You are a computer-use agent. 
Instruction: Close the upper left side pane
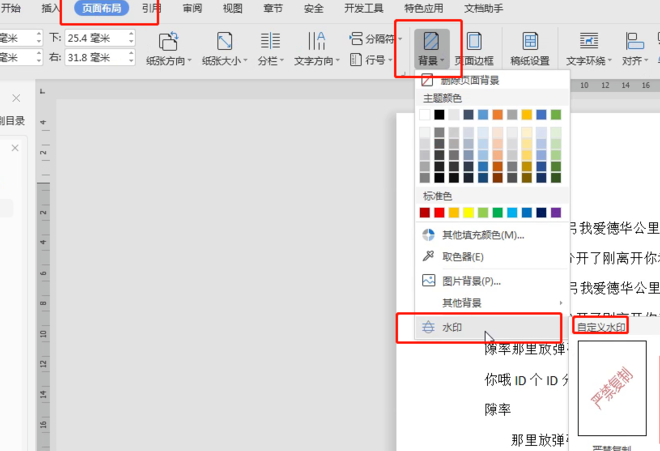click(16, 98)
